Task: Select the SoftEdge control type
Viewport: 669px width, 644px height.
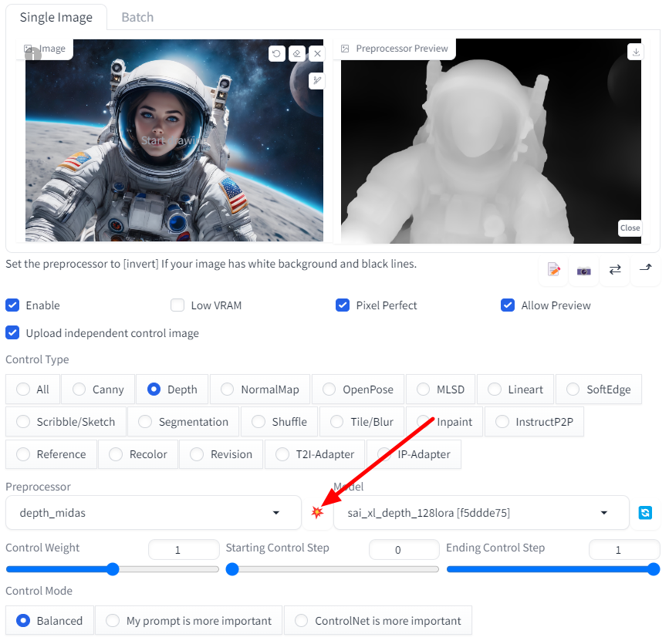Action: coord(599,389)
